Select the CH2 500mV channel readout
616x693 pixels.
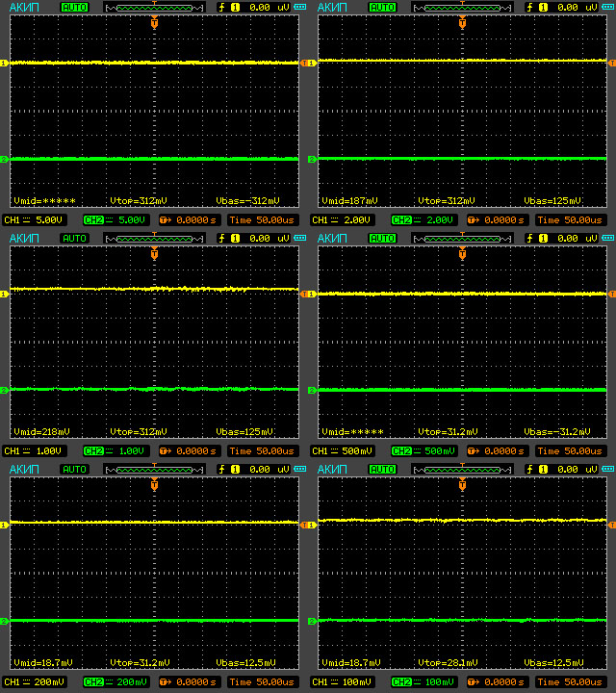423,450
